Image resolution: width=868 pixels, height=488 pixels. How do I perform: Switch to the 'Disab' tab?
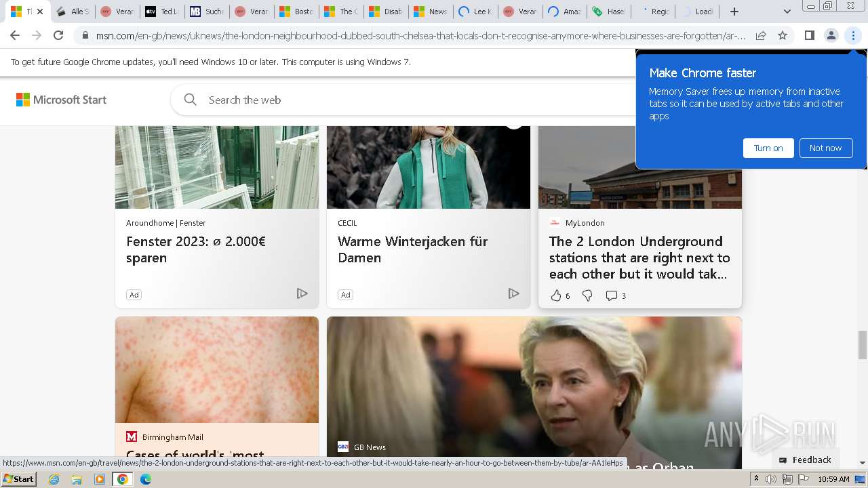click(385, 12)
